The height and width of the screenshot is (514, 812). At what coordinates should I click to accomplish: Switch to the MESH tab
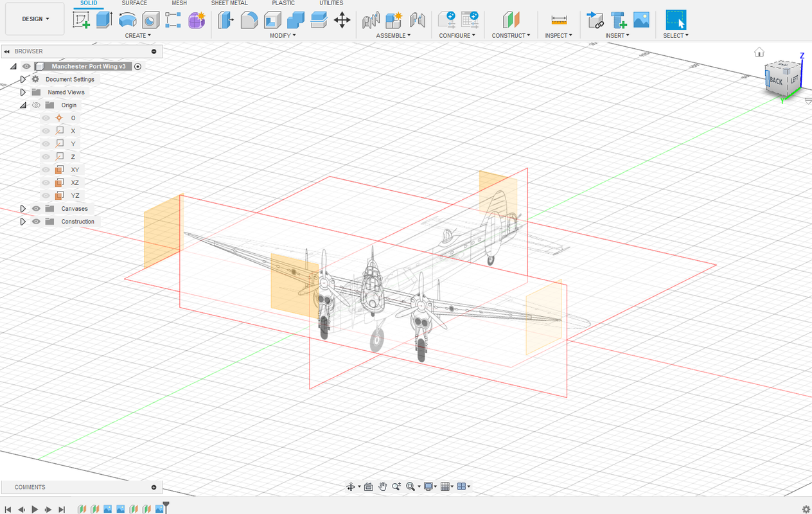click(179, 3)
